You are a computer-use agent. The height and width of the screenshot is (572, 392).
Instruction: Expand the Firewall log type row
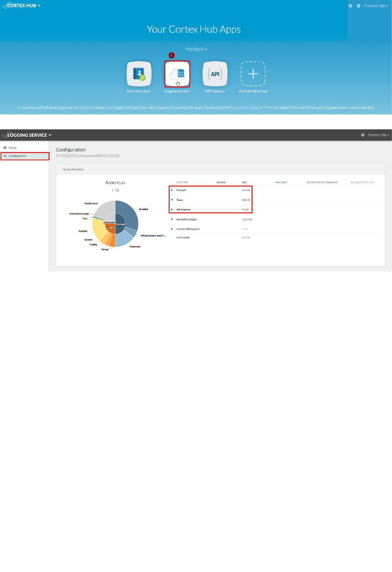click(172, 190)
